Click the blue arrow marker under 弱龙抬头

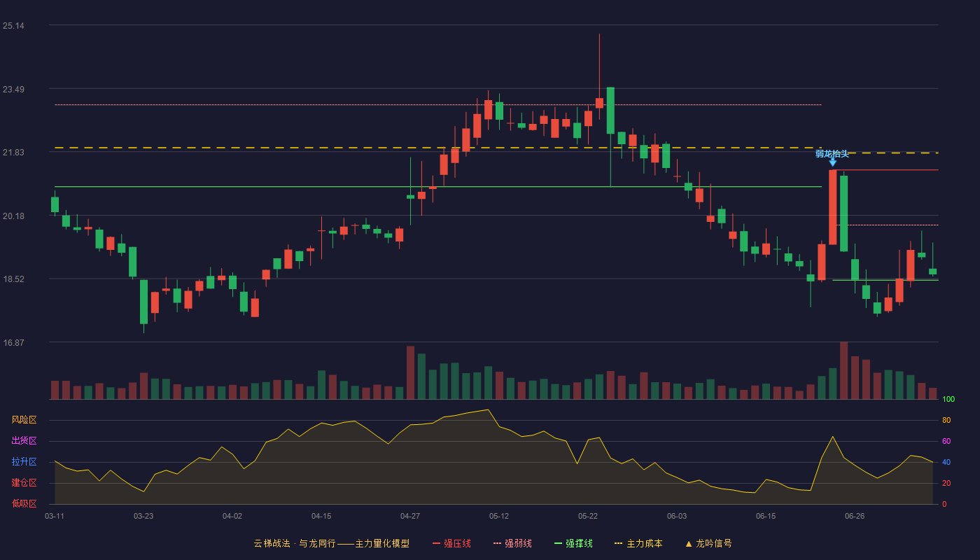[832, 162]
